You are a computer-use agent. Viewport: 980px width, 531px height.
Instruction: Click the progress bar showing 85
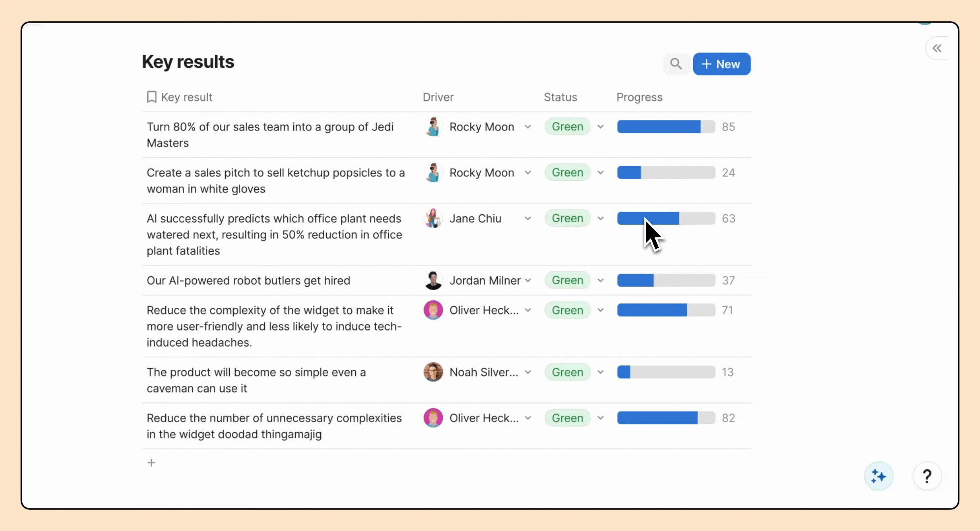pyautogui.click(x=666, y=127)
